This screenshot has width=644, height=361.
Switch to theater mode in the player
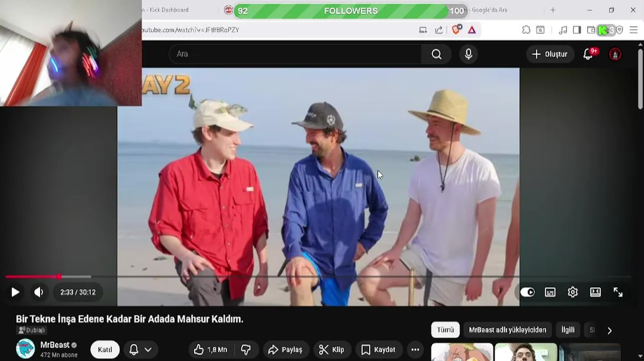point(595,292)
